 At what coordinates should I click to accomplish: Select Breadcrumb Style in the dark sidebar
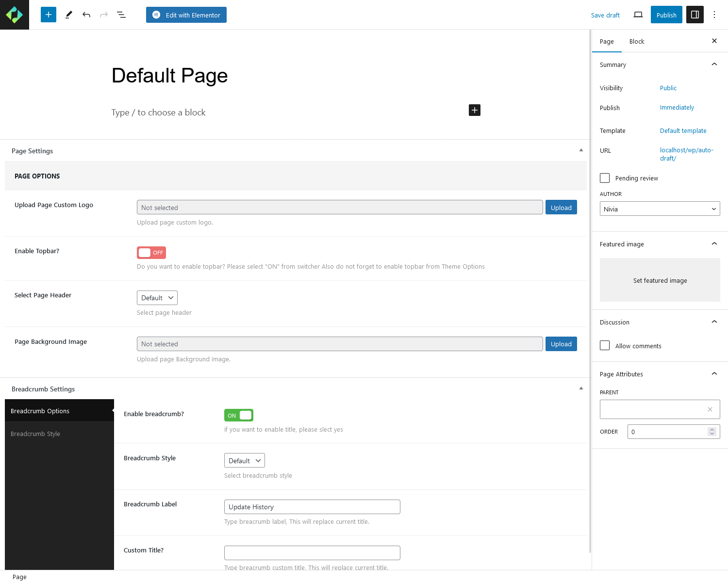[x=35, y=434]
